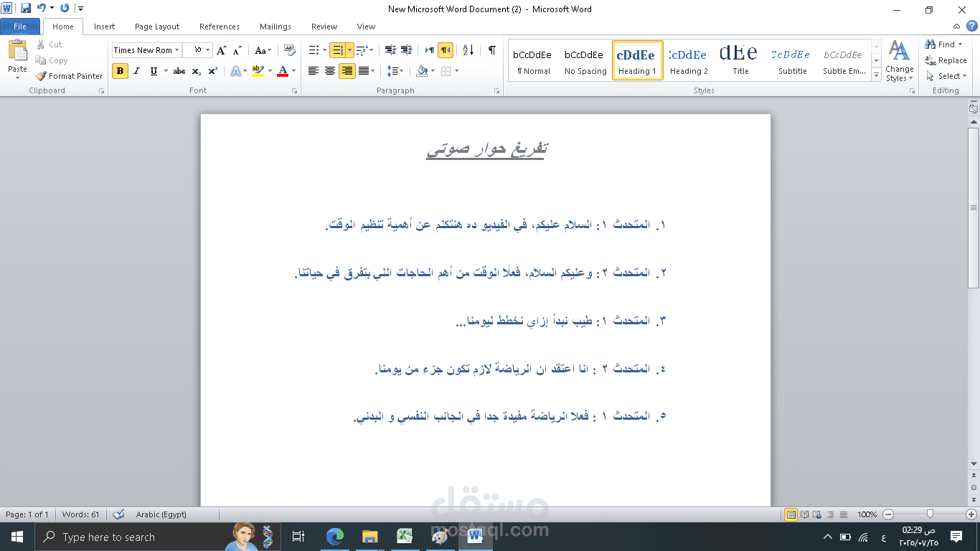Activate the Format Painter brush
This screenshot has width=980, height=551.
[42, 76]
